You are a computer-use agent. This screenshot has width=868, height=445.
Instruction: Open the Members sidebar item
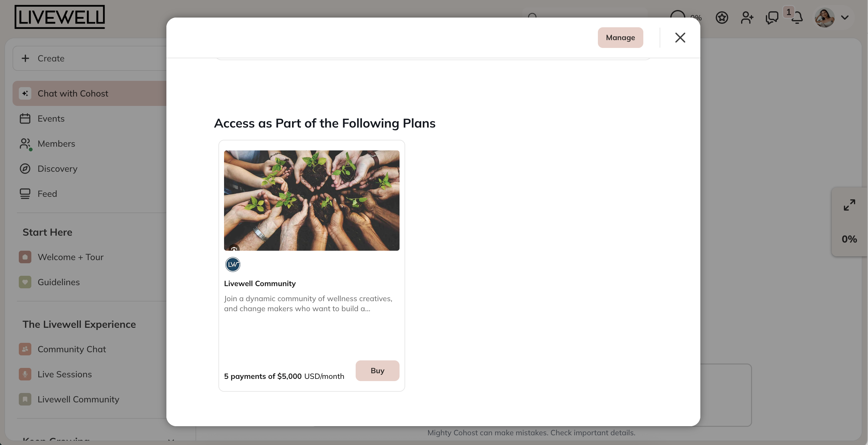pyautogui.click(x=56, y=144)
